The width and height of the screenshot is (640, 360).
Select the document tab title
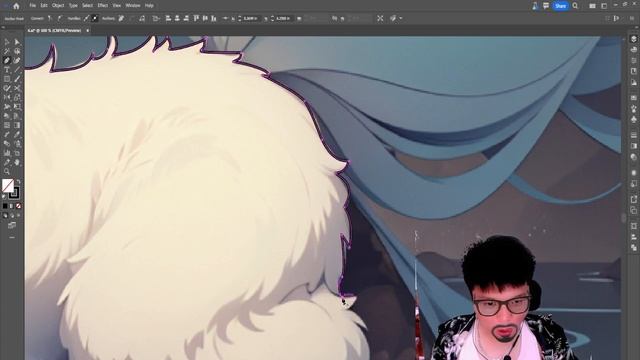(54, 31)
